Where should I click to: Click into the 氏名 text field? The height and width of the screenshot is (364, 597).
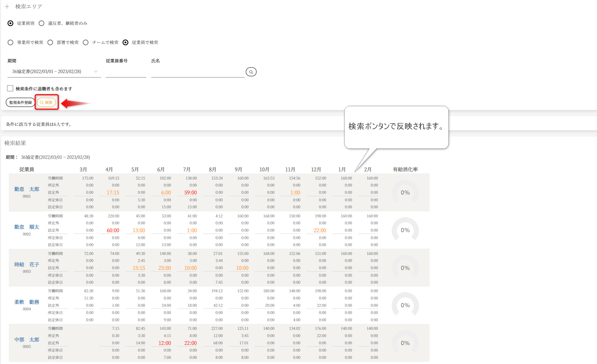pyautogui.click(x=198, y=72)
